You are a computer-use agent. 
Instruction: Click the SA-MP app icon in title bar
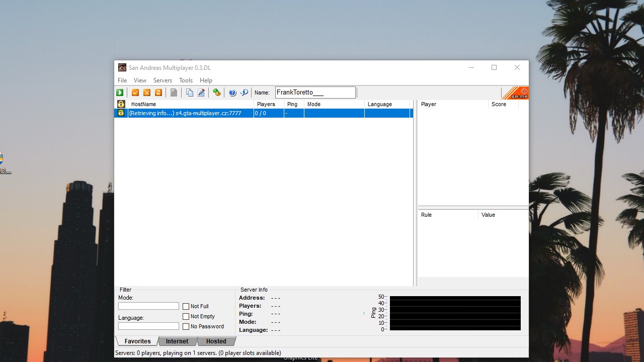pos(122,67)
